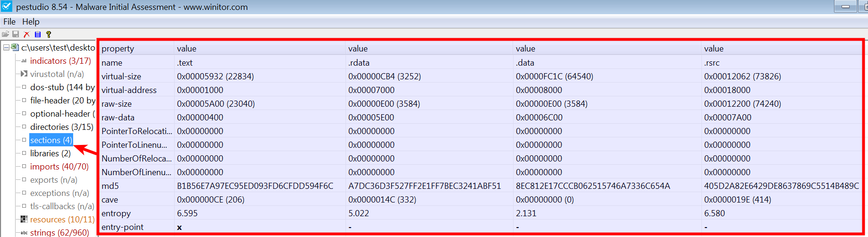Click the property column header
This screenshot has height=237, width=868.
[118, 49]
